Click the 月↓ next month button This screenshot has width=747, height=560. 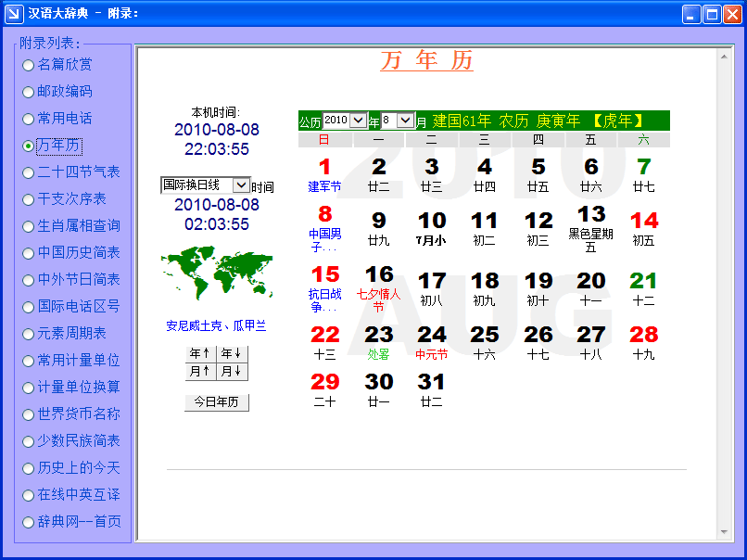click(x=232, y=371)
